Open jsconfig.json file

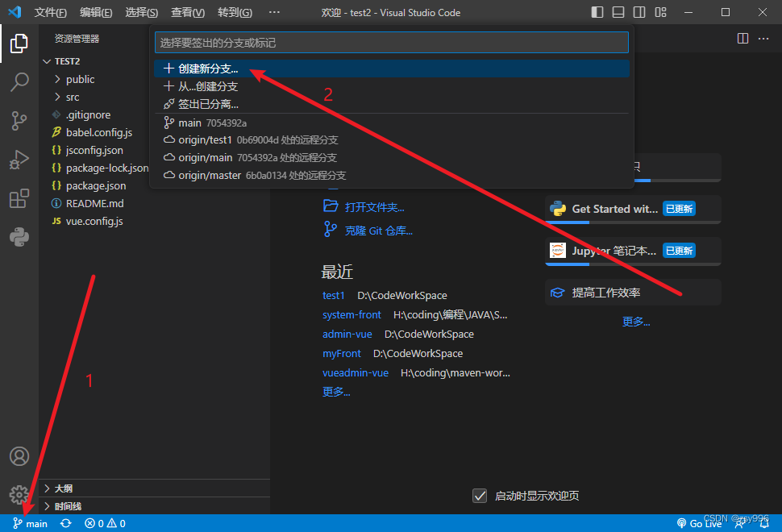coord(94,151)
